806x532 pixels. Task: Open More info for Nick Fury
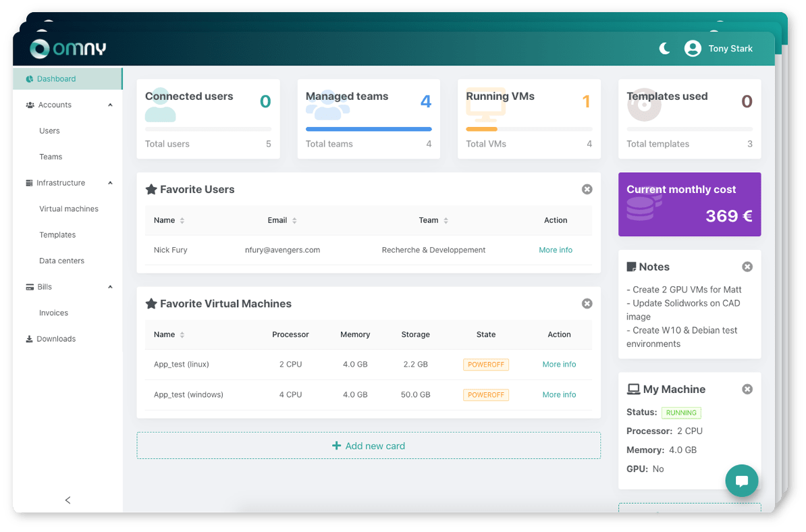555,250
